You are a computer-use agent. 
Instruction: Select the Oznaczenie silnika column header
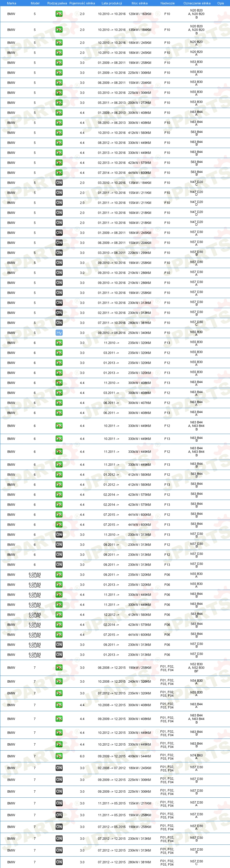pos(197,3)
